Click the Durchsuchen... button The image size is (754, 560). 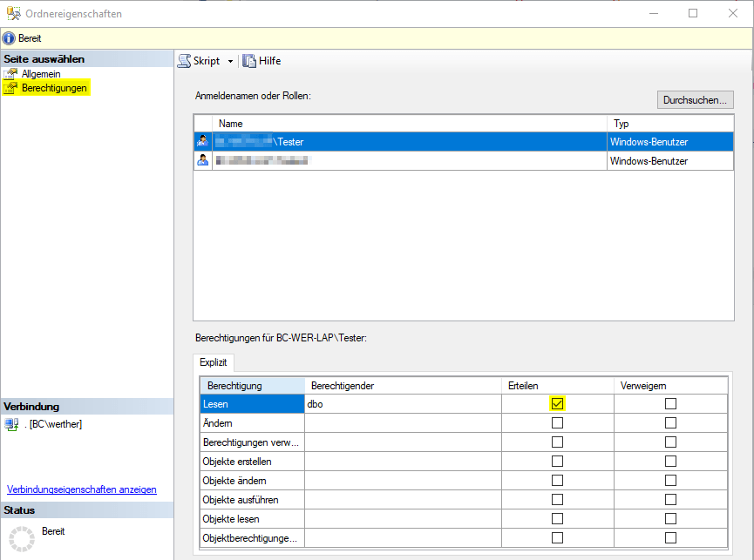pyautogui.click(x=695, y=100)
